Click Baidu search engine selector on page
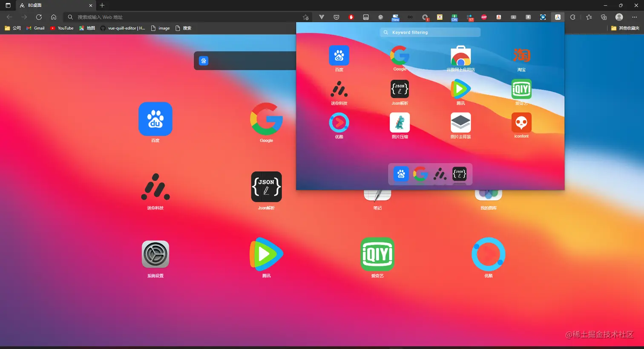The height and width of the screenshot is (349, 644). point(204,61)
